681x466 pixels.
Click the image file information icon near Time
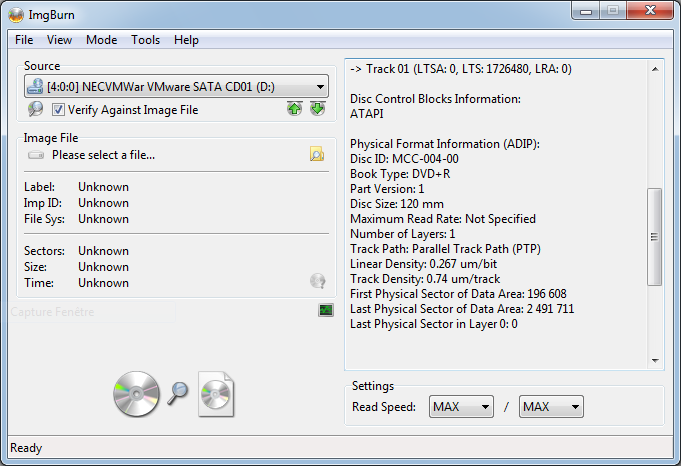pyautogui.click(x=317, y=281)
